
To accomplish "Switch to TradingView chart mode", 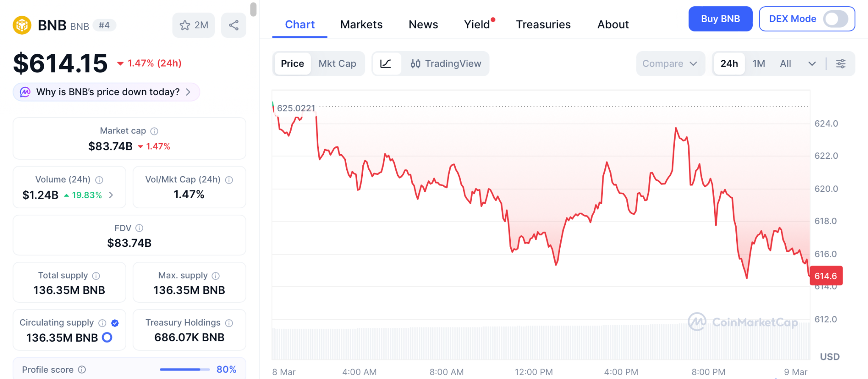I will coord(446,64).
